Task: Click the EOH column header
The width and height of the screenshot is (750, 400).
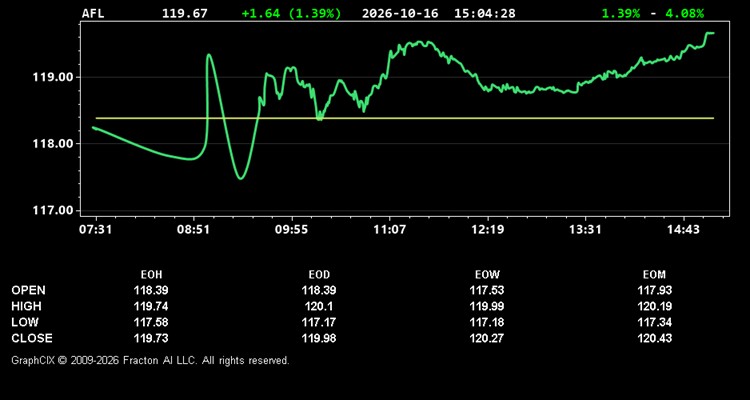Action: coord(151,275)
